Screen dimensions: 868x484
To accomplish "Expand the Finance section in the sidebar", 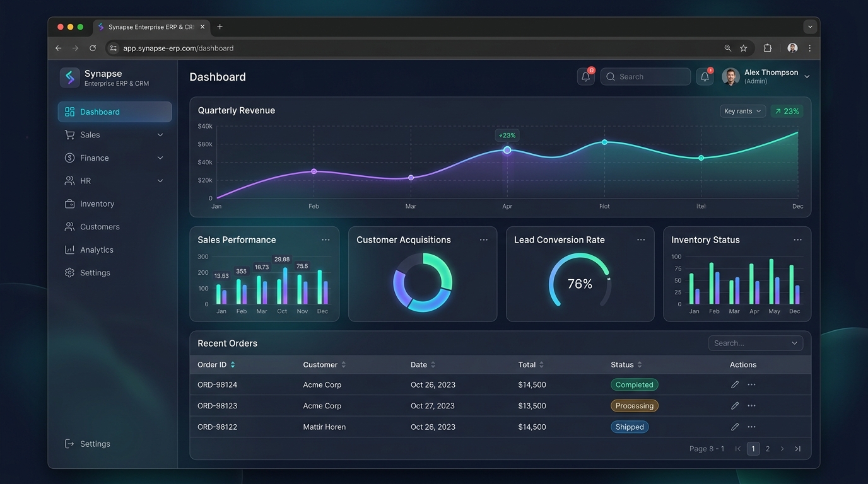I will 160,158.
